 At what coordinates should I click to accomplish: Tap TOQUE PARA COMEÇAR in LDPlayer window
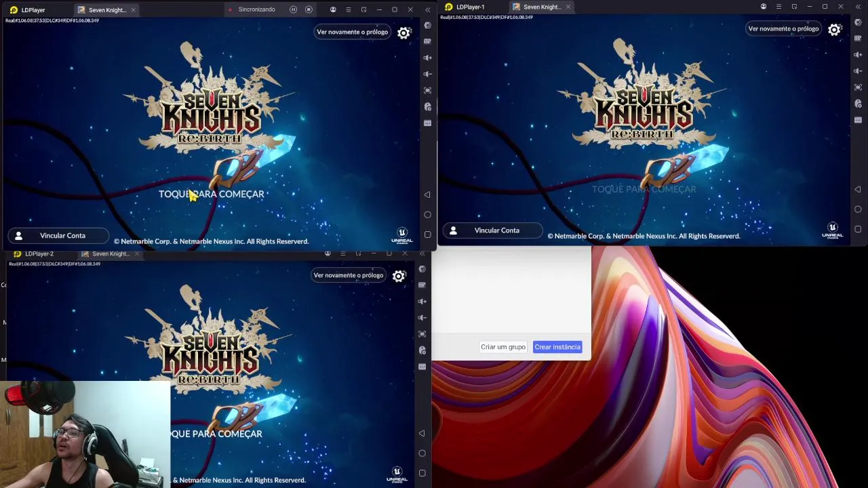click(212, 194)
